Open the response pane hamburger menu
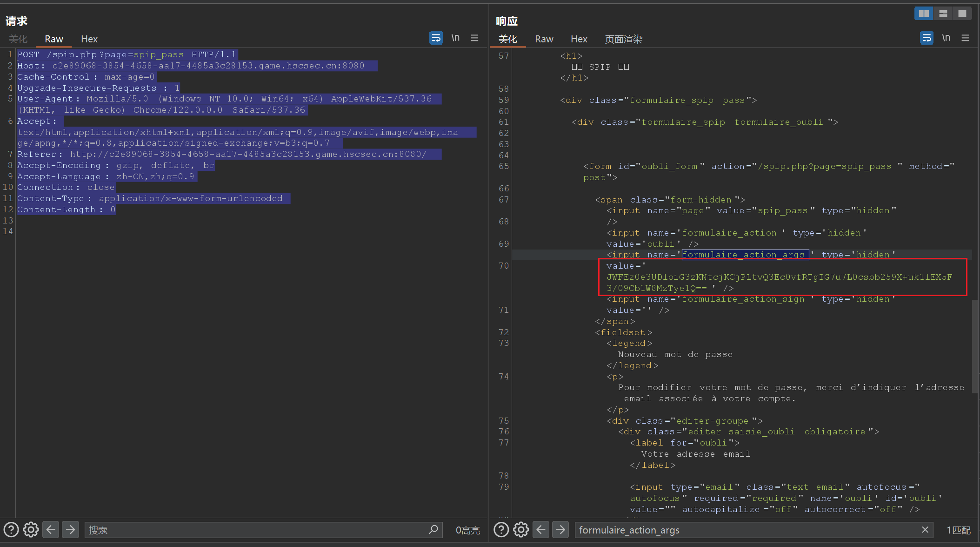 965,38
